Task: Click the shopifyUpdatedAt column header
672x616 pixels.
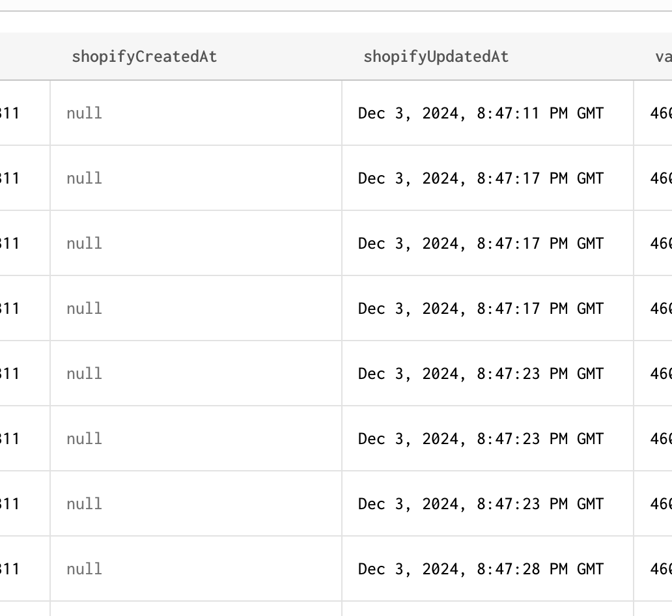Action: pos(436,57)
